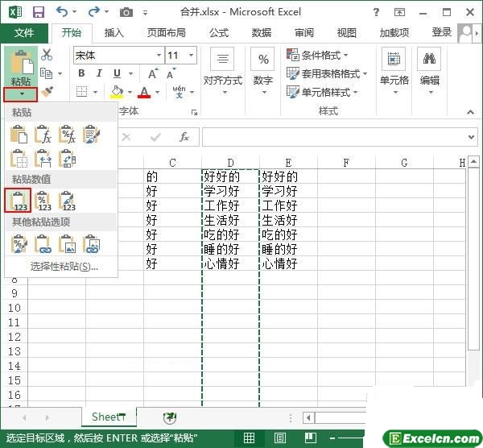Click the Redo arrow icon
This screenshot has width=483, height=448.
(x=93, y=12)
